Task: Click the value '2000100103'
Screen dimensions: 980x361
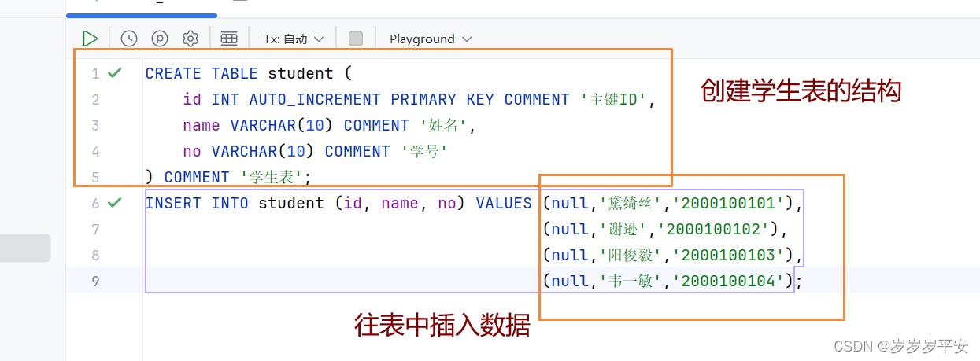Action: pyautogui.click(x=733, y=255)
